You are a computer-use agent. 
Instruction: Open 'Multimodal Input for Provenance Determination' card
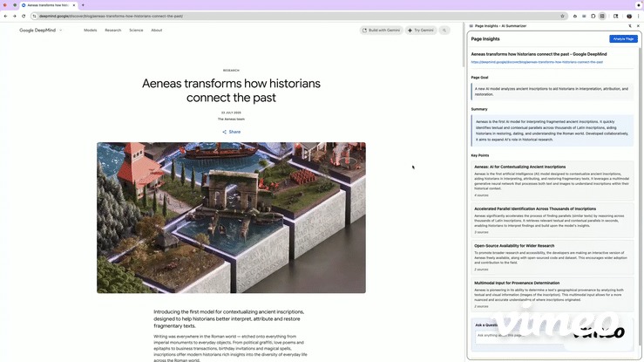pos(552,294)
